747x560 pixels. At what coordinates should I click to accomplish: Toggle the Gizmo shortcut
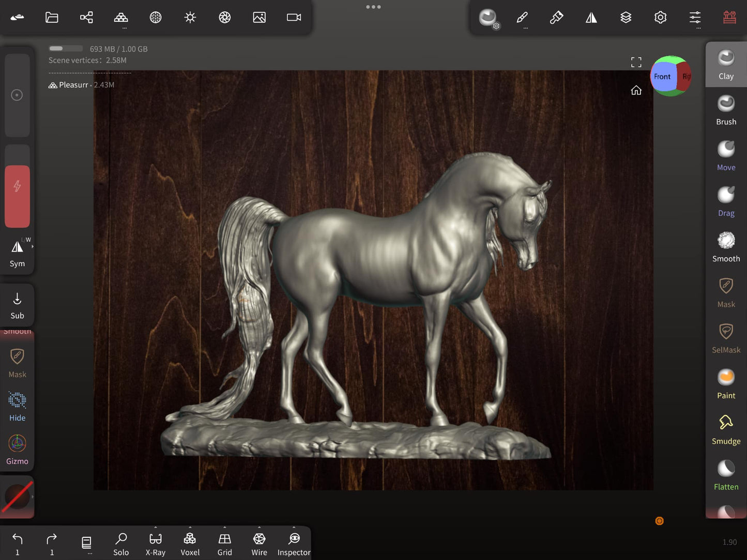pos(17,450)
